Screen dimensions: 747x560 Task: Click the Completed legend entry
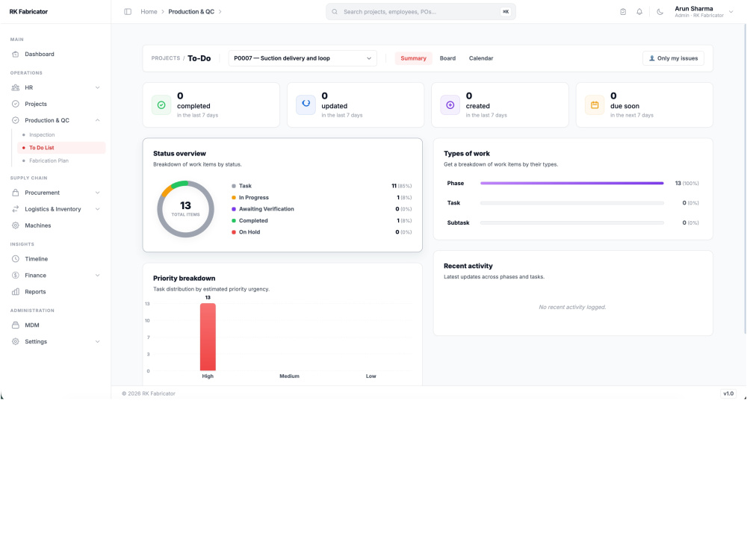321,220
